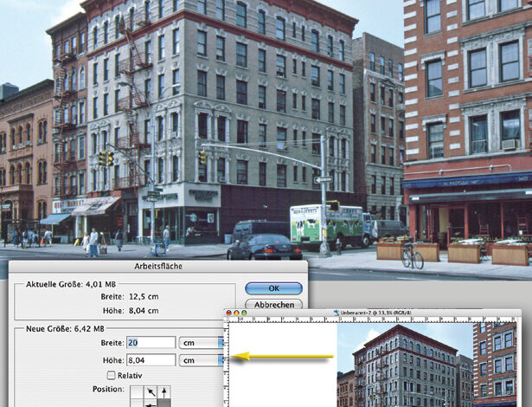Click the gray active anchor Position cell
The height and width of the screenshot is (407, 532).
click(164, 404)
